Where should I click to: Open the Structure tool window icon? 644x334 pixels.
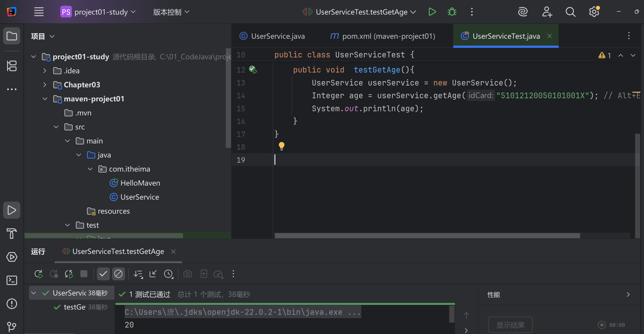click(12, 66)
